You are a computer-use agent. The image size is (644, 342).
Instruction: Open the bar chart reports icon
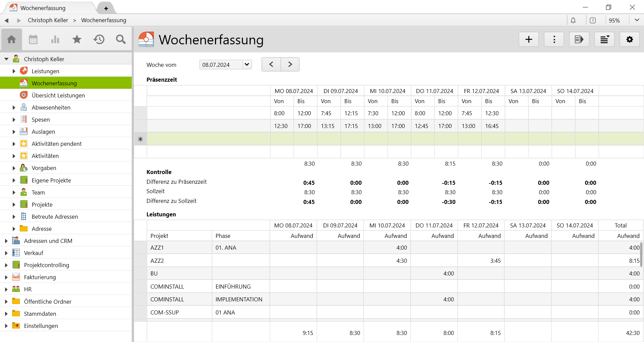55,40
